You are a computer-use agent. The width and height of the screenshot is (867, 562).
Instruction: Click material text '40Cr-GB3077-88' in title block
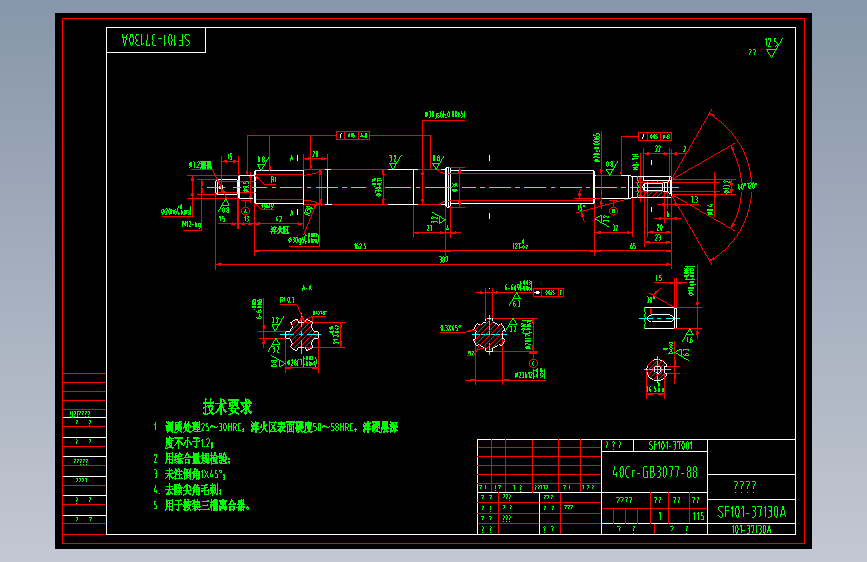[655, 472]
